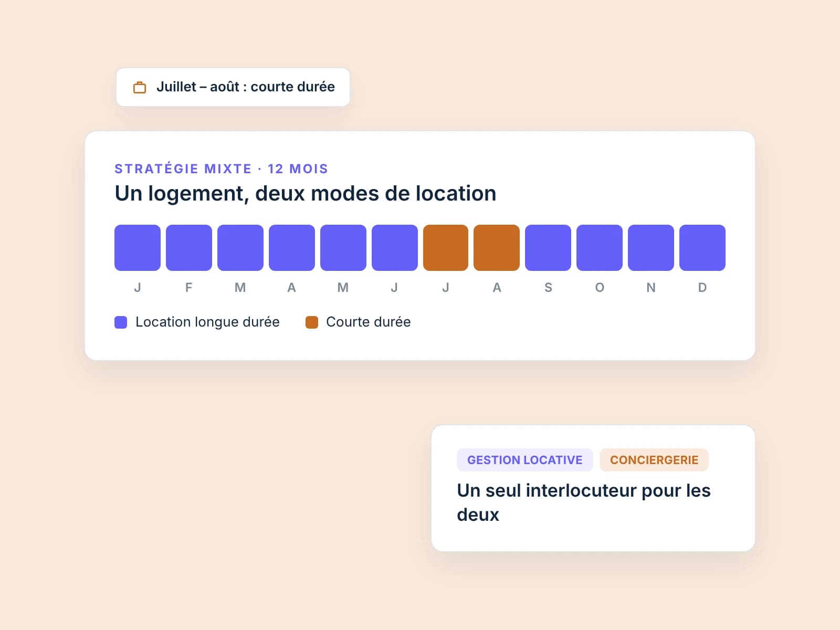Select the November month block

651,248
